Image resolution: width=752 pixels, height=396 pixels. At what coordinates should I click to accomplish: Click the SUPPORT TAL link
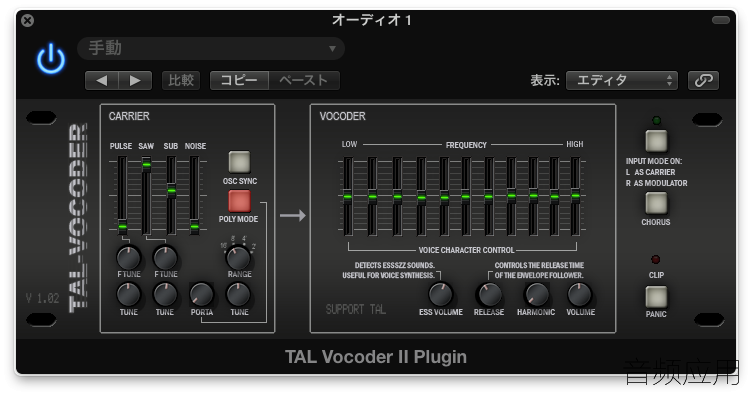pos(356,310)
